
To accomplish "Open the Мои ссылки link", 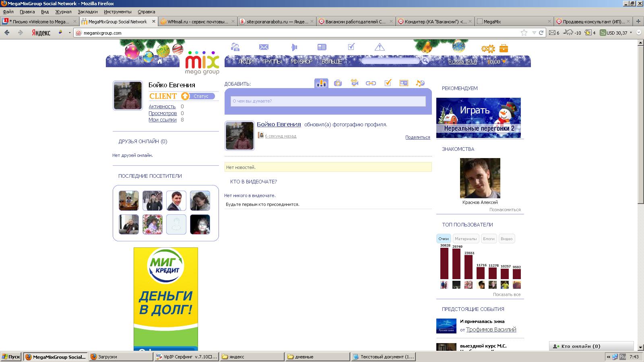I will pyautogui.click(x=163, y=120).
